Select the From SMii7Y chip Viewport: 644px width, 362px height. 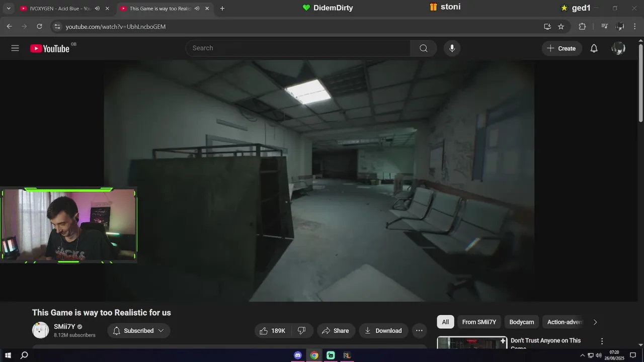pyautogui.click(x=479, y=322)
